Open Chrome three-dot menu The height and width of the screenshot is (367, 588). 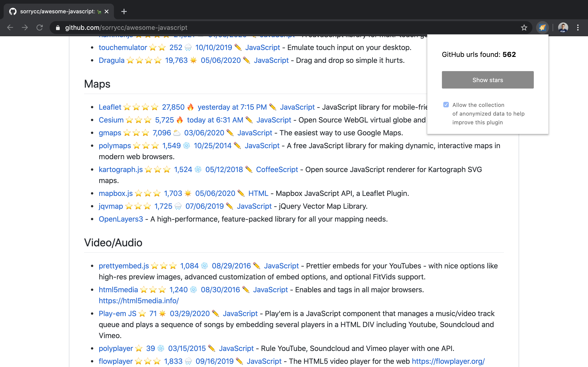(x=578, y=28)
